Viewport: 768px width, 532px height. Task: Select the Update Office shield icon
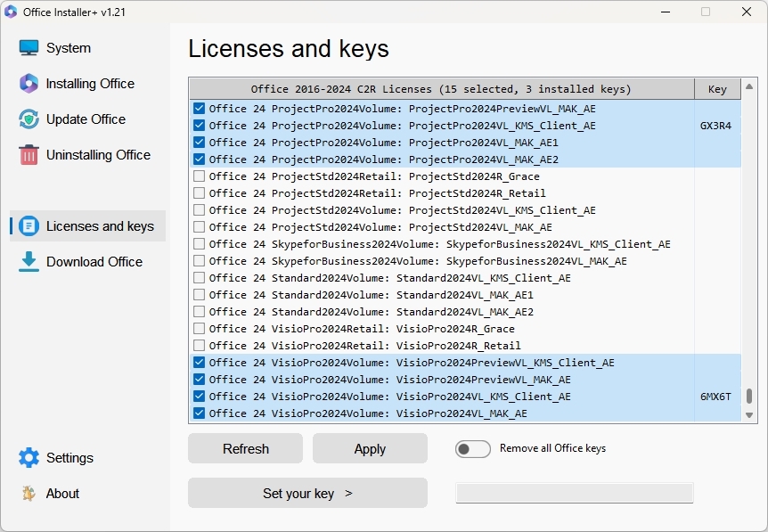click(29, 119)
